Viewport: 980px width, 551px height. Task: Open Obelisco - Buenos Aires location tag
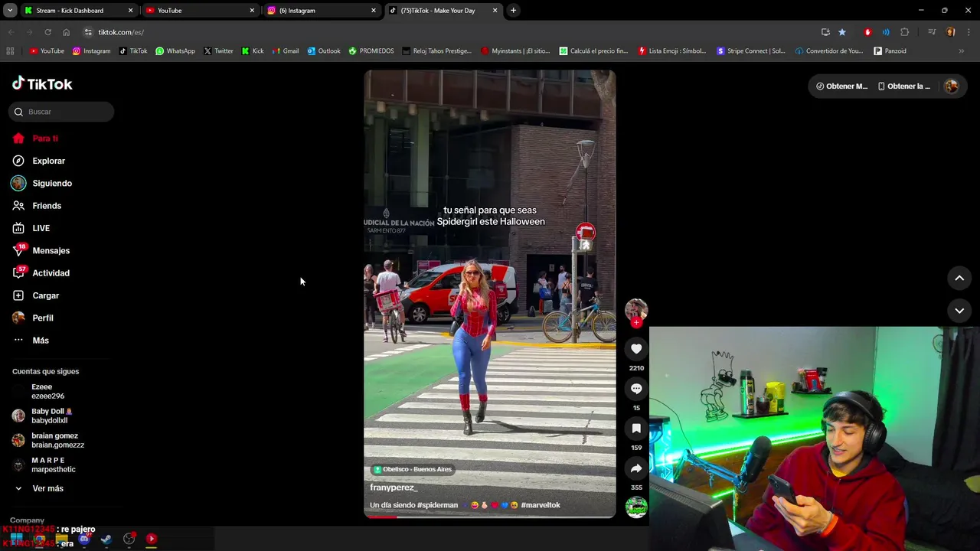click(x=413, y=469)
